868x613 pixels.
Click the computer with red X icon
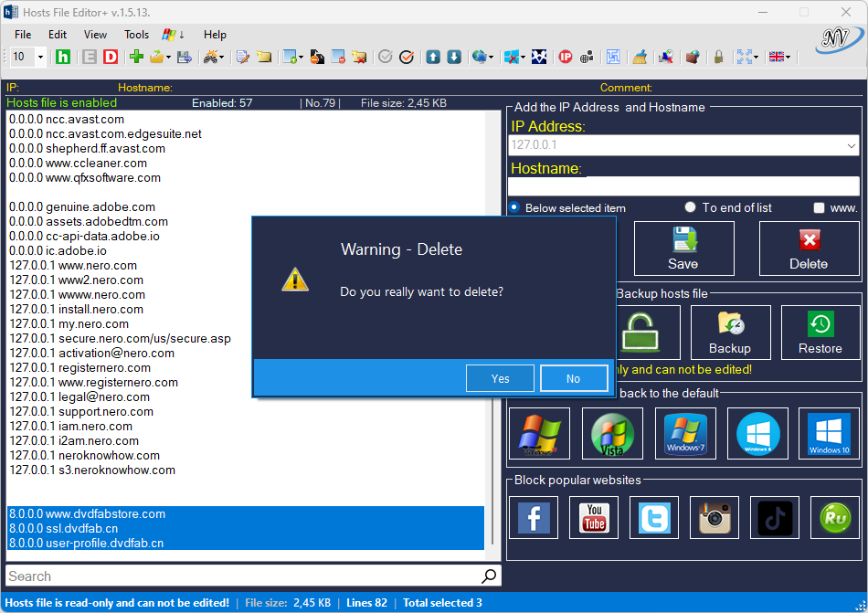666,57
